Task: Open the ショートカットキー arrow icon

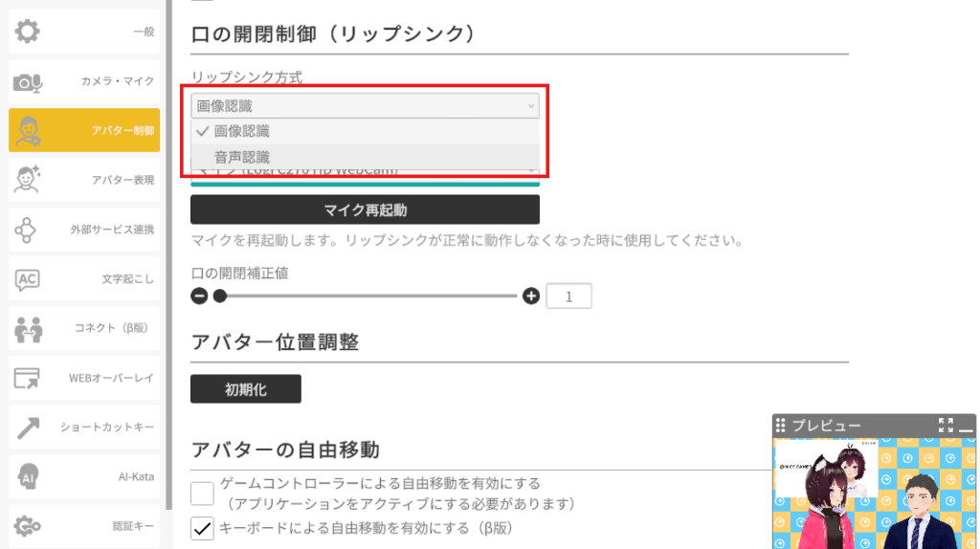Action: click(x=28, y=428)
